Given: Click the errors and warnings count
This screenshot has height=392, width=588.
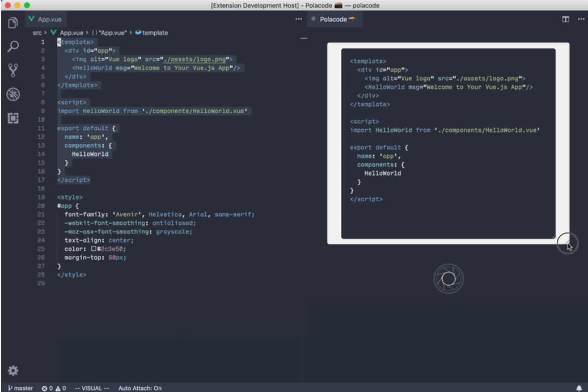Looking at the screenshot, I should [x=54, y=388].
